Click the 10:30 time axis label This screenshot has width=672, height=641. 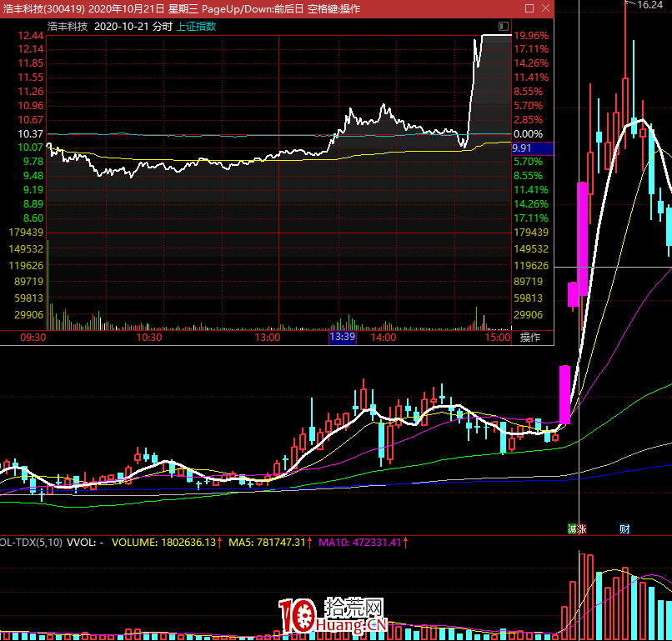point(149,338)
